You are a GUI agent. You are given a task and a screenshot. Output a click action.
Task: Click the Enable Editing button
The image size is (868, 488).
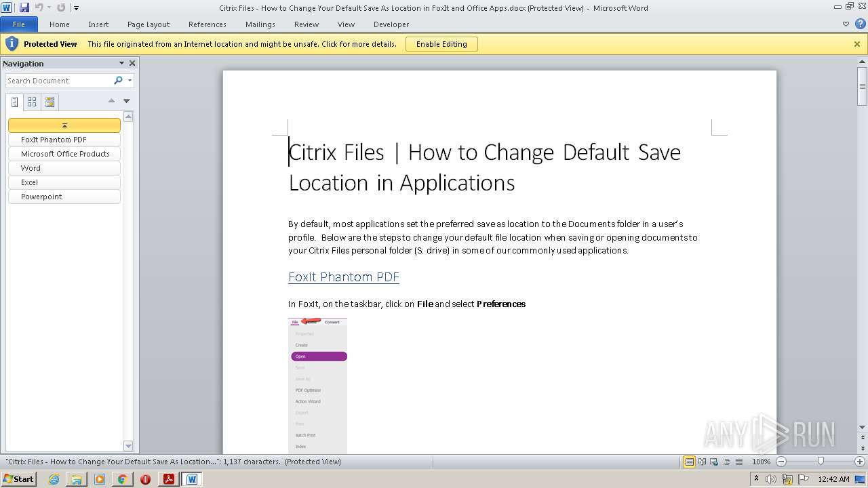coord(441,44)
